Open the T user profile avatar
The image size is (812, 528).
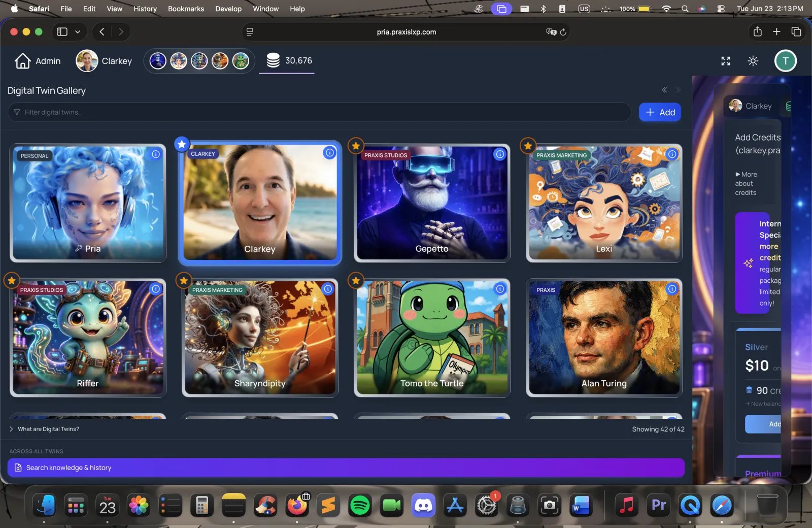tap(785, 61)
